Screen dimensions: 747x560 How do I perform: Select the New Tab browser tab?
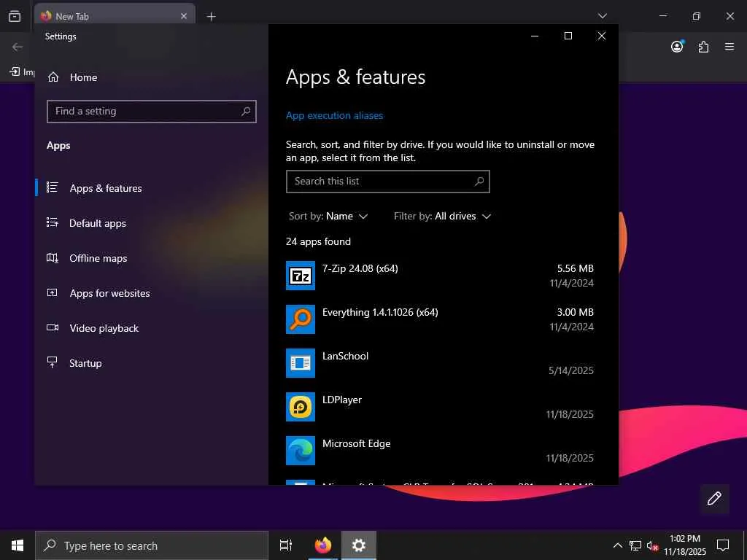115,16
